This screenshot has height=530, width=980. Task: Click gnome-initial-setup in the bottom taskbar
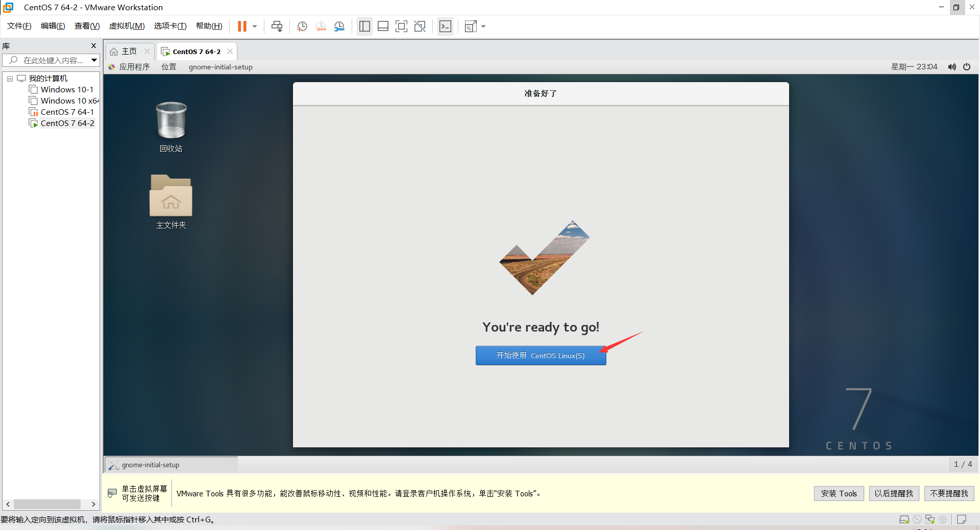coord(171,465)
